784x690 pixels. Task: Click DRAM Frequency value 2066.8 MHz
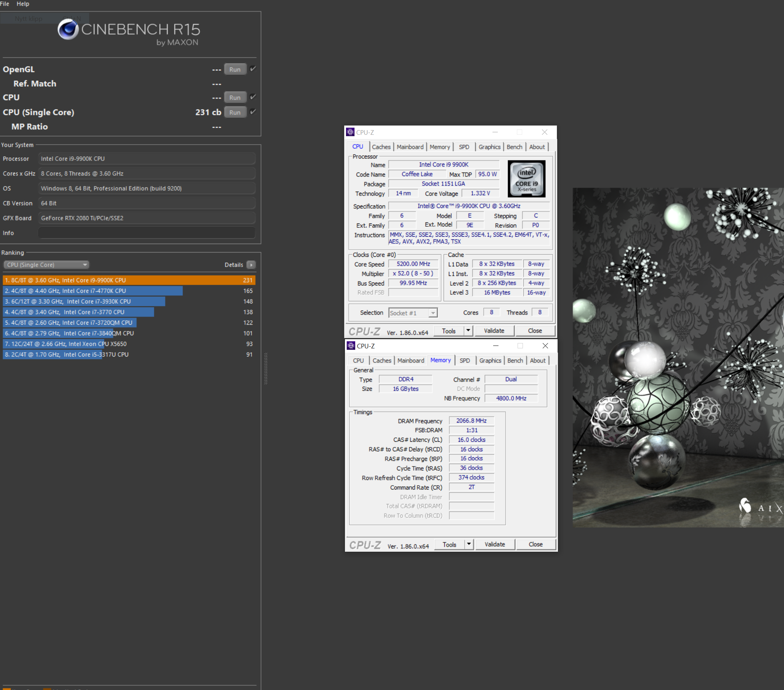[x=471, y=421]
